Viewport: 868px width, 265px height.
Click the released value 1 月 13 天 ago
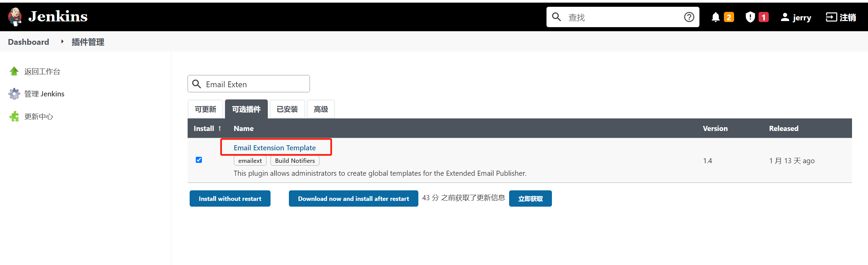tap(792, 160)
